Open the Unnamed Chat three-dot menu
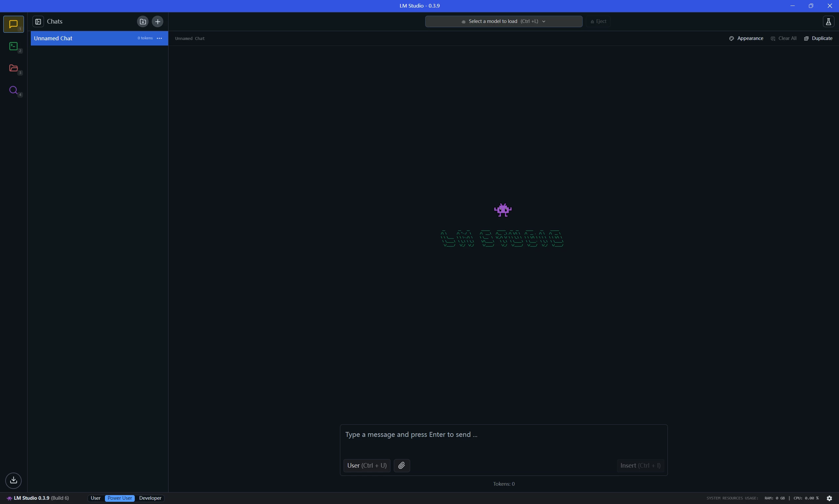 tap(159, 38)
